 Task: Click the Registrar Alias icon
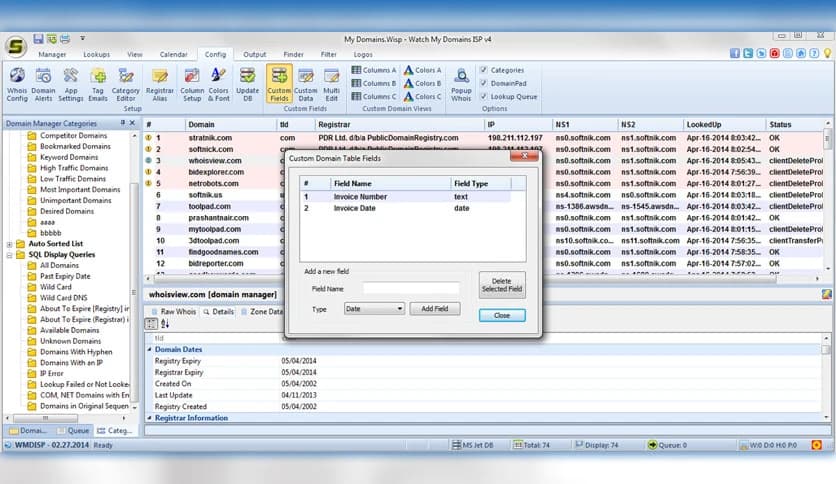coord(160,78)
